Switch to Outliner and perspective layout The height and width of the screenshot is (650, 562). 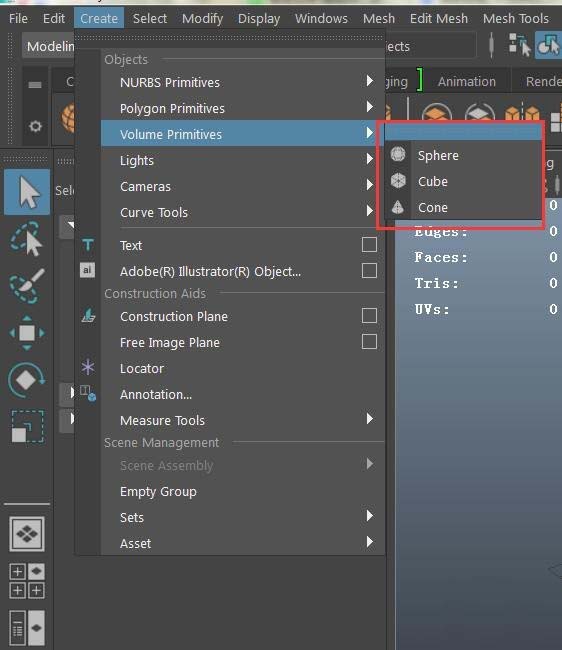click(27, 628)
